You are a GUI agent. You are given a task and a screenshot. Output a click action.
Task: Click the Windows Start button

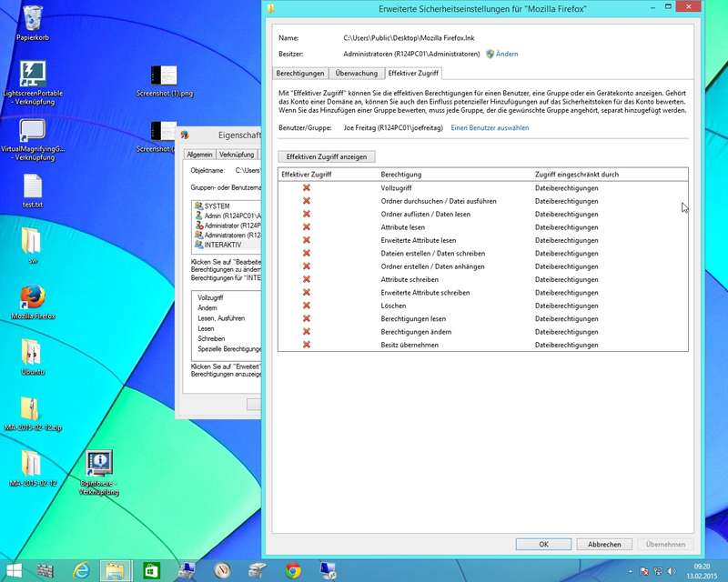15,570
